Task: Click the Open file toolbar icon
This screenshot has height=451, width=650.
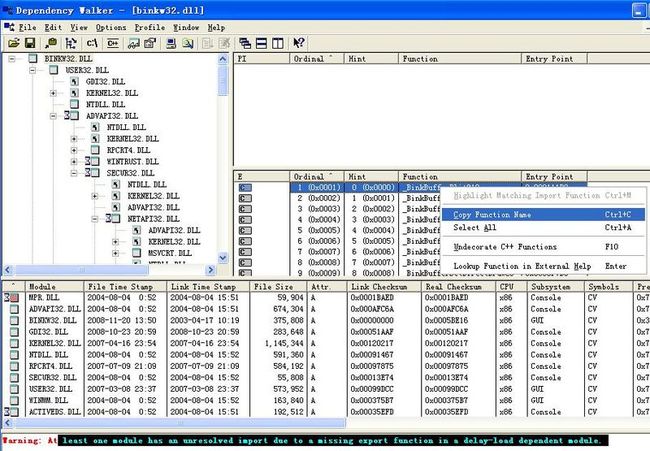Action: (x=13, y=43)
